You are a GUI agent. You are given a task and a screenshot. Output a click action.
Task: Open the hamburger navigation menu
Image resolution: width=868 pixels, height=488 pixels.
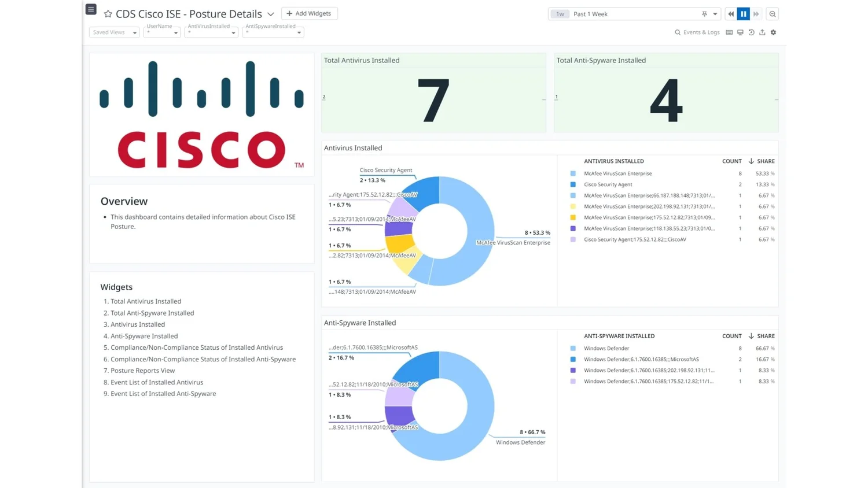pyautogui.click(x=91, y=9)
